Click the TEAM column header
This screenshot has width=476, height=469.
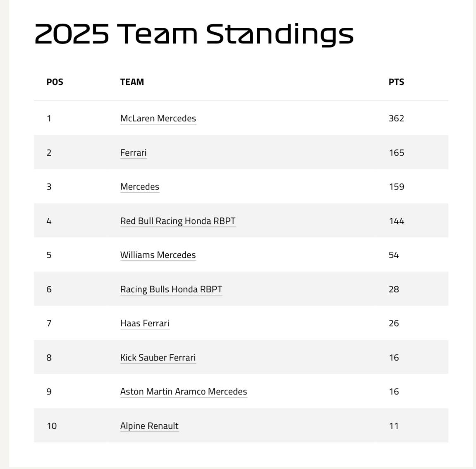pyautogui.click(x=132, y=82)
